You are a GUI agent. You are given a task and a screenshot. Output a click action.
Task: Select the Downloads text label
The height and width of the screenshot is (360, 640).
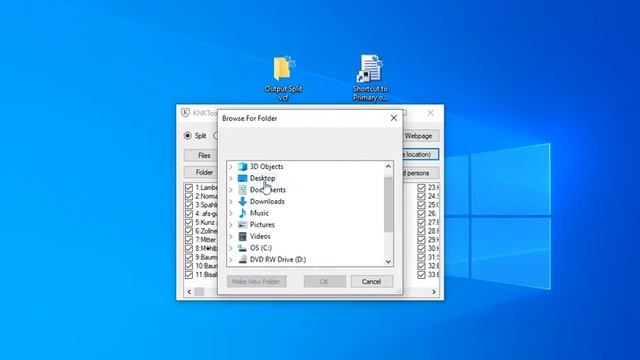267,201
